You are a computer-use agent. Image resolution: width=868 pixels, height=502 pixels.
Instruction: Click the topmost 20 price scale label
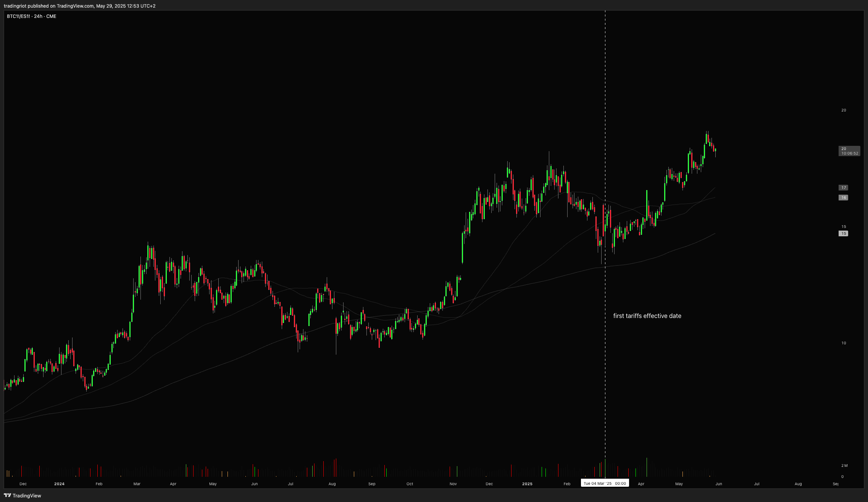point(844,110)
